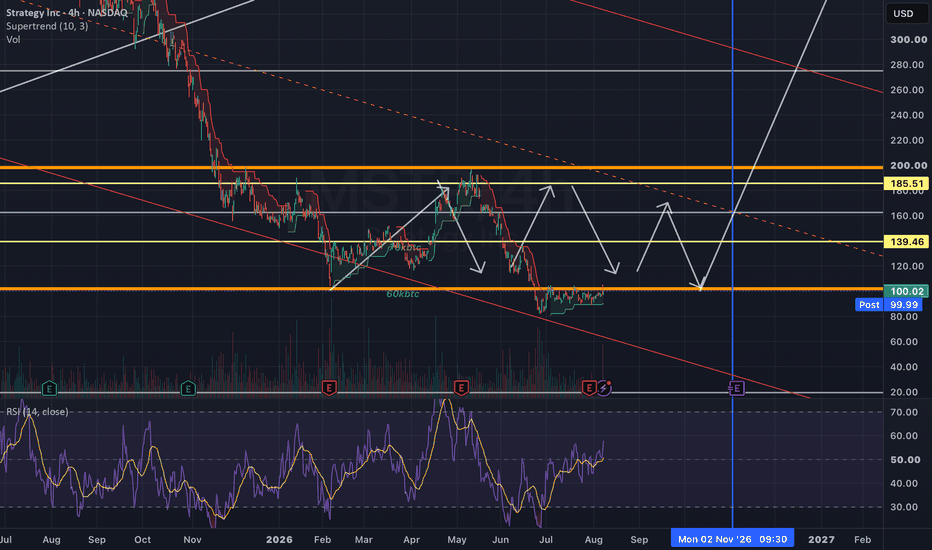This screenshot has width=932, height=550.
Task: Click 2027 on the time axis
Action: 821,539
